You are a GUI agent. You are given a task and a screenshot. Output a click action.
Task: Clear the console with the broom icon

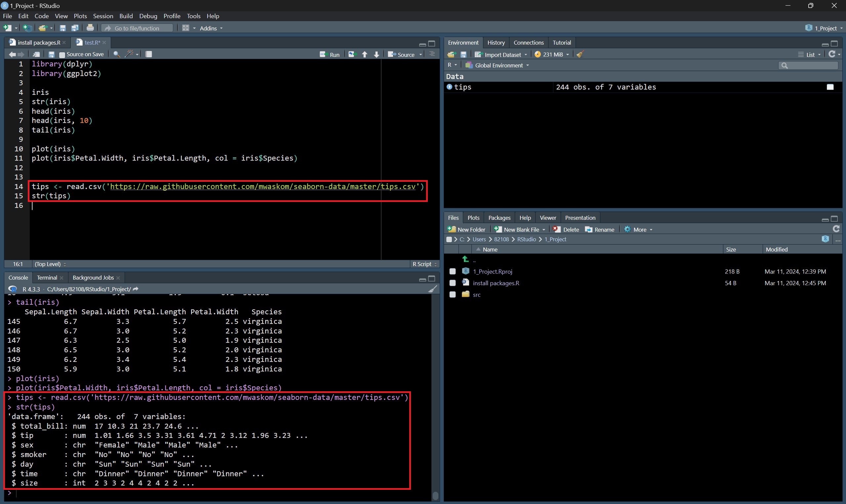[x=432, y=289]
